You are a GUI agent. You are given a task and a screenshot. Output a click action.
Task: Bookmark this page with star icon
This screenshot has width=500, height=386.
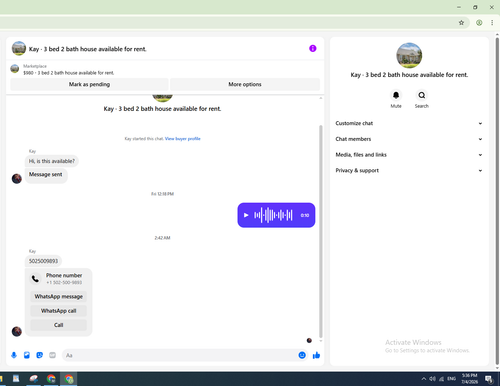point(461,23)
